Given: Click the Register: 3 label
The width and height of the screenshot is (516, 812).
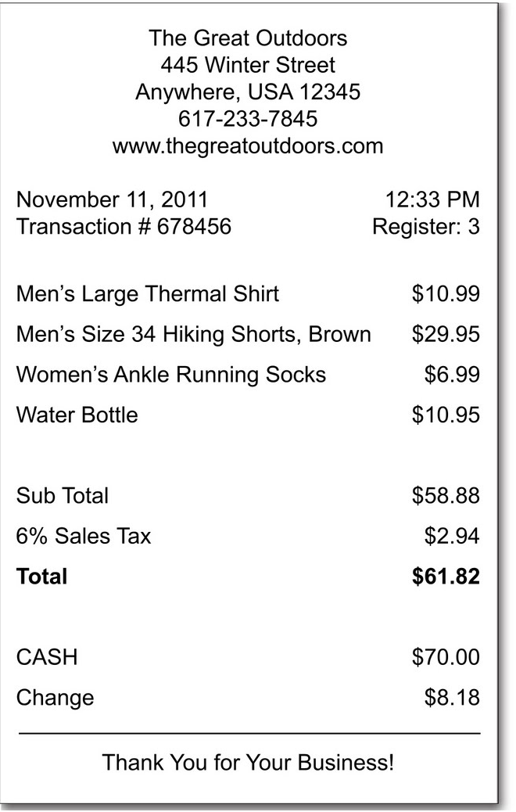Looking at the screenshot, I should click(x=426, y=227).
